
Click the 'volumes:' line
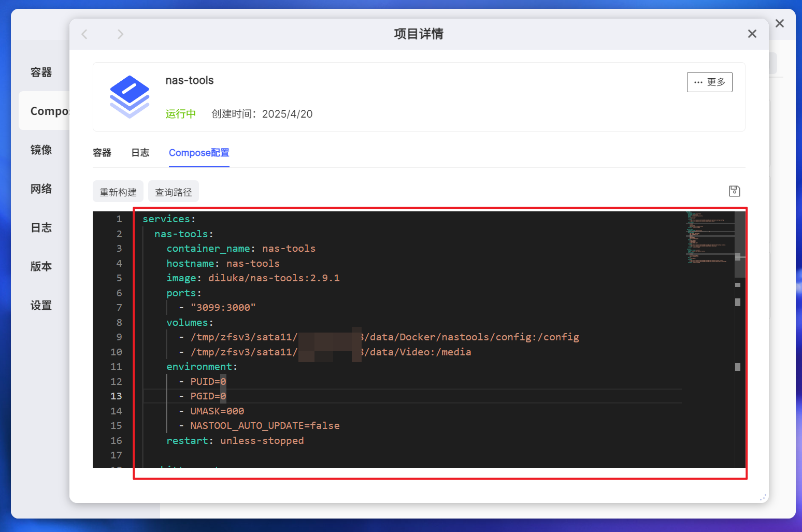[x=190, y=322]
